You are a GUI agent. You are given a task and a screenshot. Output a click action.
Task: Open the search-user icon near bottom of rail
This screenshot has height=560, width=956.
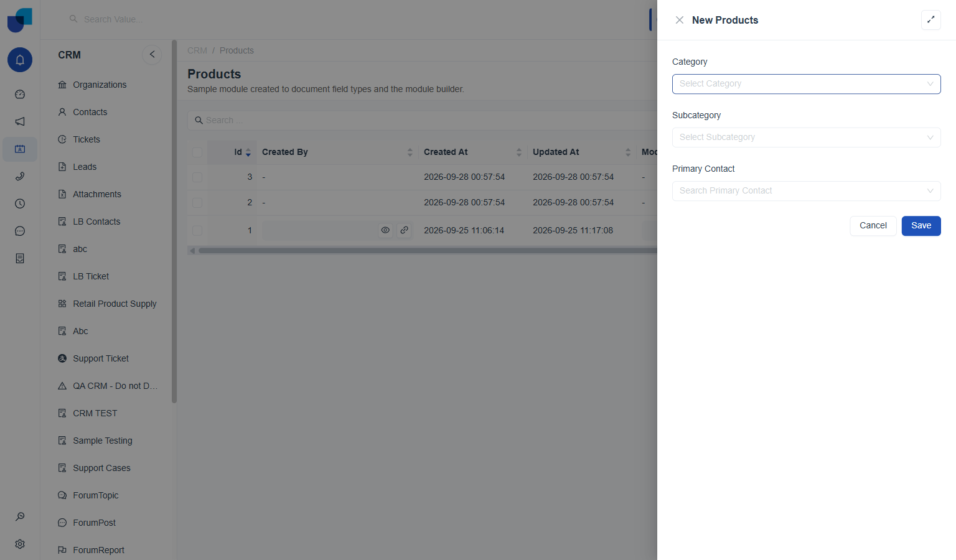[x=20, y=516]
